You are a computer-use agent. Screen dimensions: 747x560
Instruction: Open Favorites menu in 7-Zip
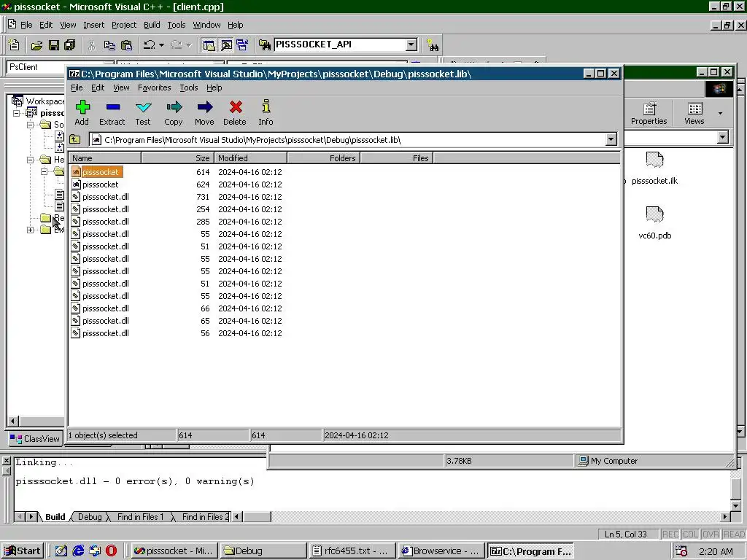click(x=155, y=87)
